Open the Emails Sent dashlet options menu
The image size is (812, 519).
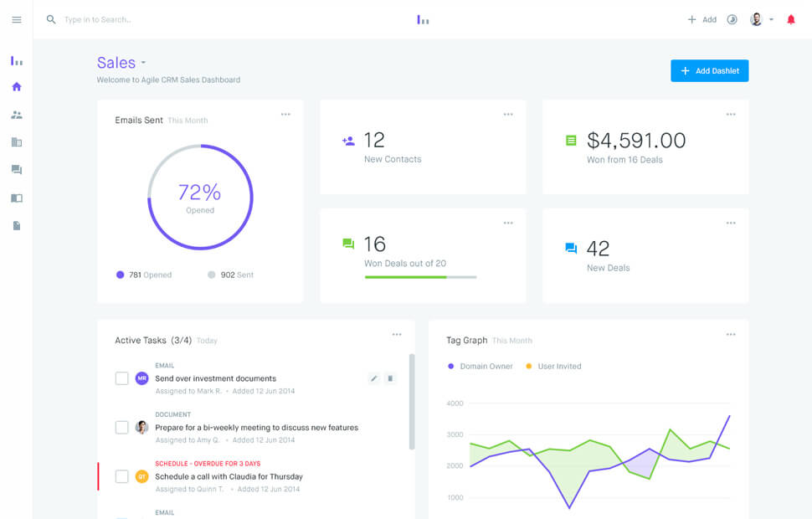point(285,113)
